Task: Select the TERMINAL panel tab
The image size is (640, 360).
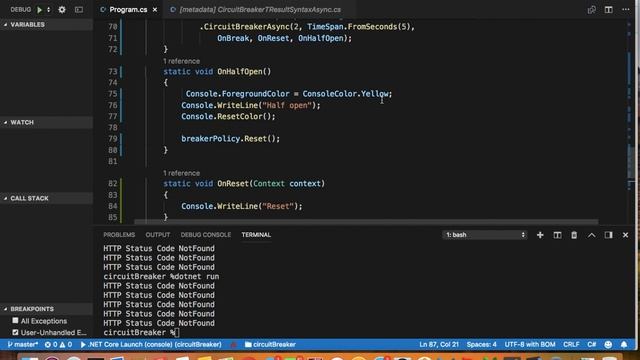Action: click(256, 235)
